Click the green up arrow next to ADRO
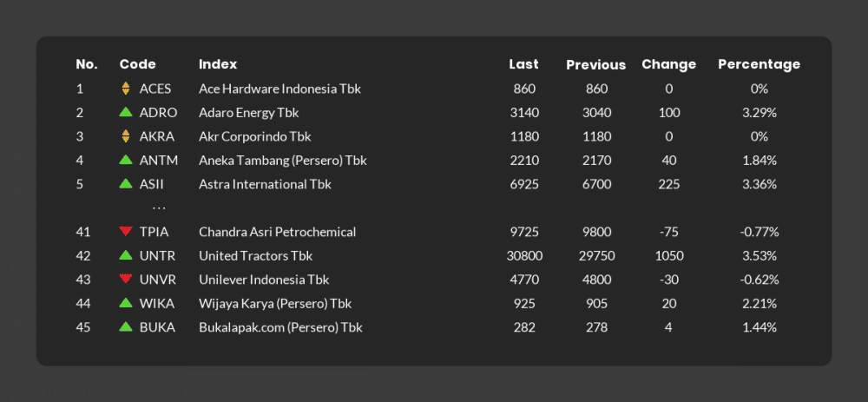868x402 pixels. (126, 112)
